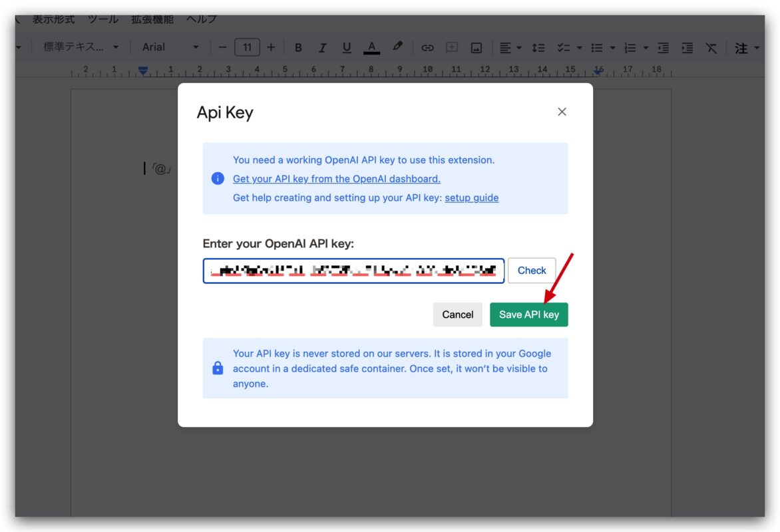Insert an image from the toolbar
Screen dimensions: 780x532
pos(476,48)
